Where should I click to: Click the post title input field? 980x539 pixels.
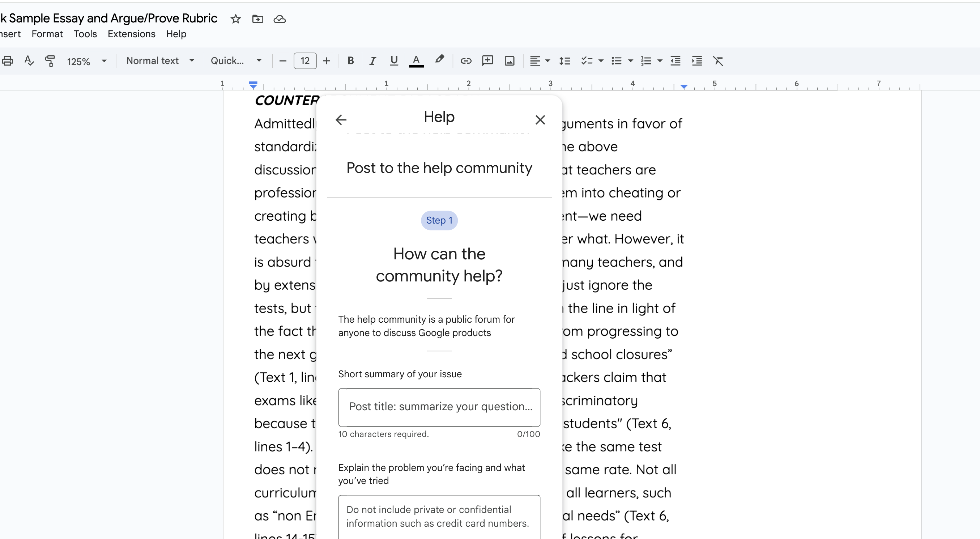pyautogui.click(x=439, y=407)
